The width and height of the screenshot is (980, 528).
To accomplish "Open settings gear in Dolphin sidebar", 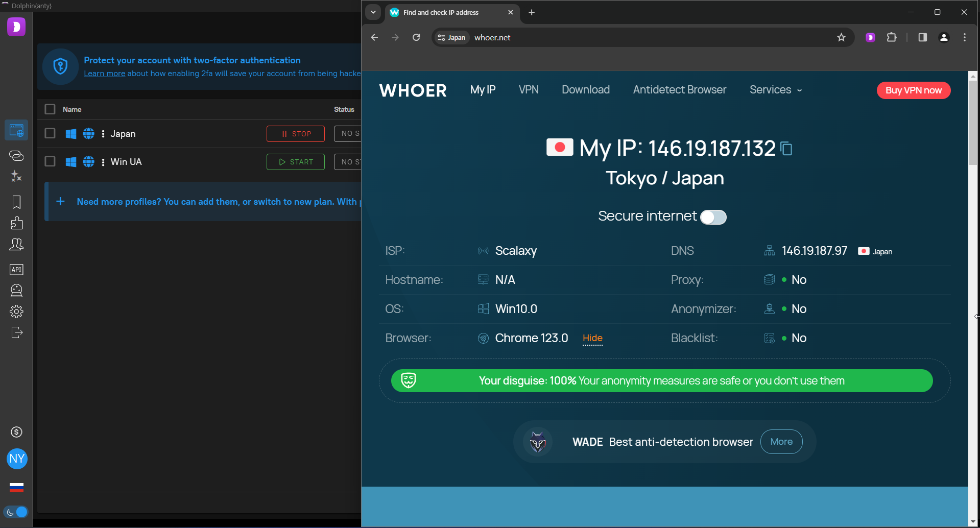I will (16, 311).
